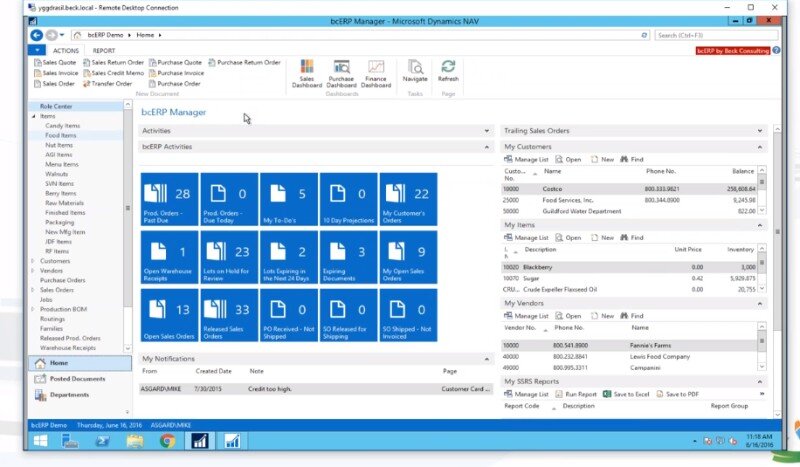
Task: Click the Navigate ribbon icon
Action: click(415, 70)
